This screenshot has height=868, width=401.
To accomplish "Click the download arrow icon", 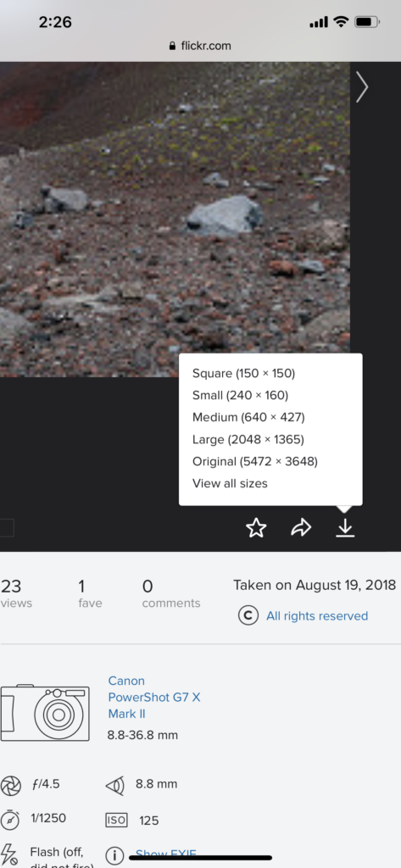I will (x=345, y=528).
